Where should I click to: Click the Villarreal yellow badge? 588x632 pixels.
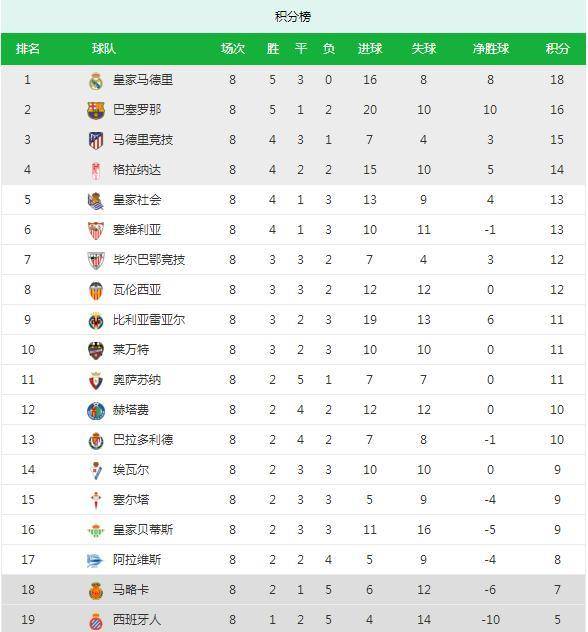[x=96, y=321]
